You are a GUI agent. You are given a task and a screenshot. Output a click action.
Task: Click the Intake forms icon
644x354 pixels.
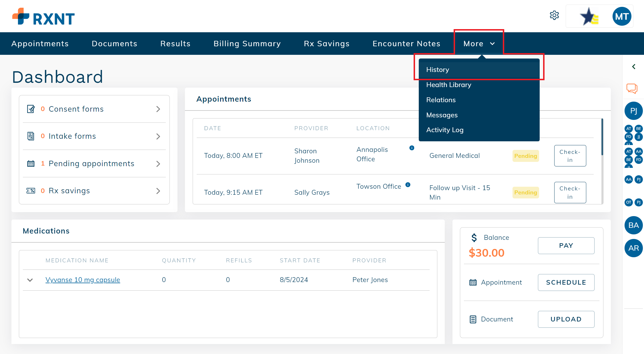click(x=31, y=136)
